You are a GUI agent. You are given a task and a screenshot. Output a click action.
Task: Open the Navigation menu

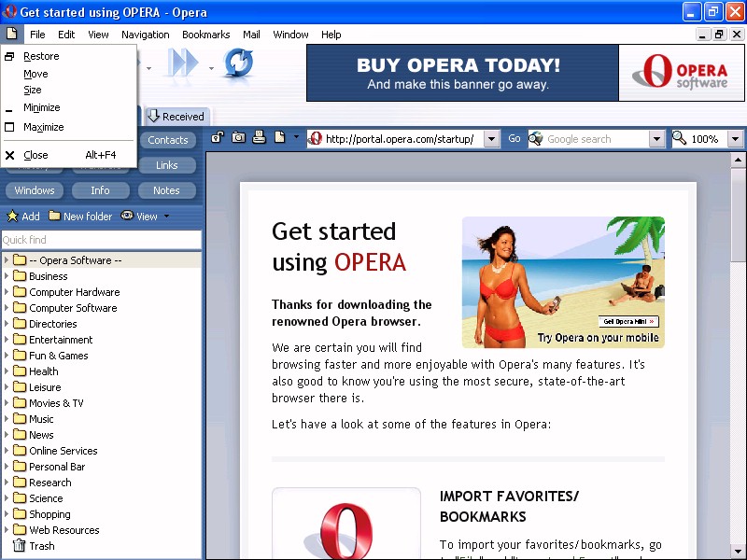click(146, 35)
